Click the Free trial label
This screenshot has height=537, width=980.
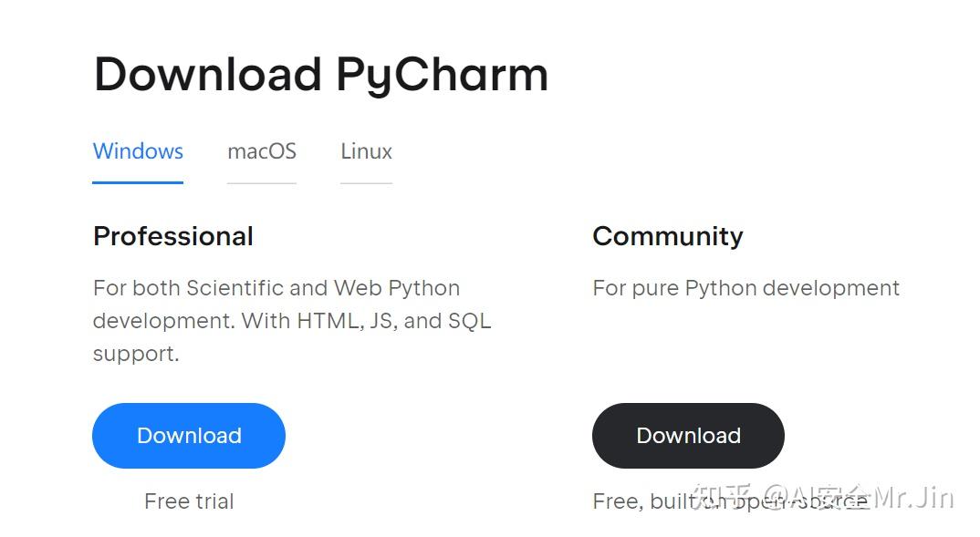coord(189,501)
